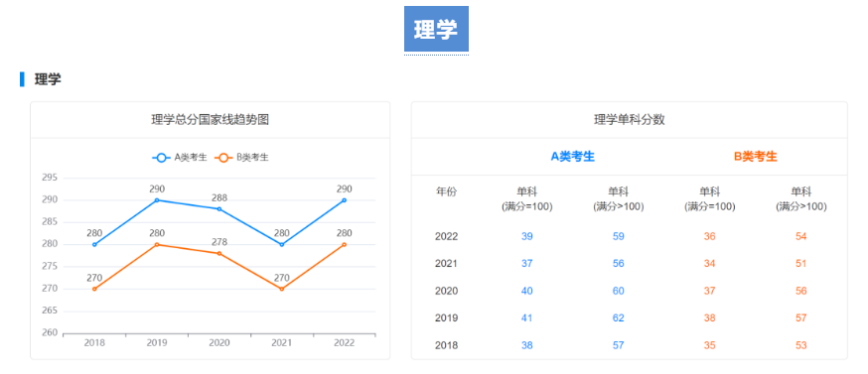
Task: Click the blue line's 2018 data point
Action: (94, 244)
